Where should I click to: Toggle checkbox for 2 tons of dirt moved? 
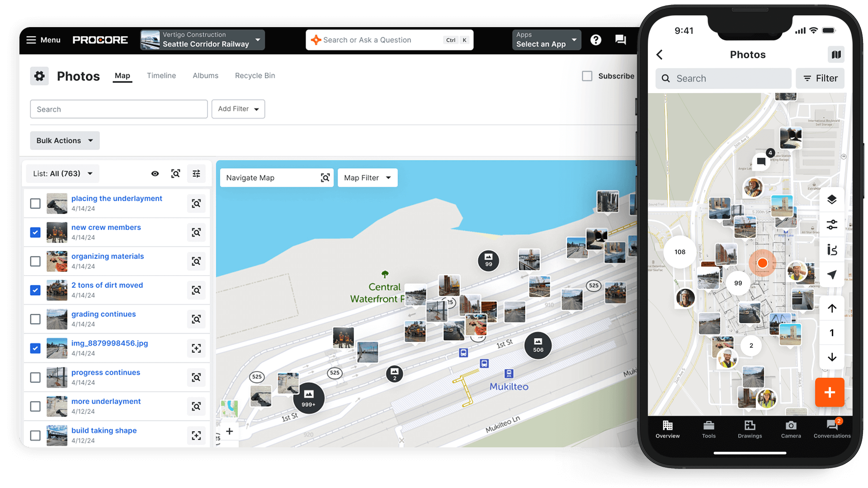[x=35, y=290]
